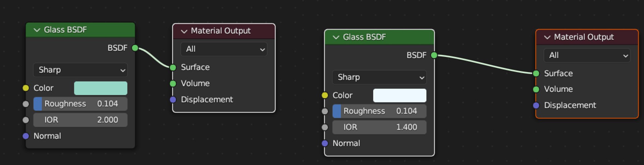Click Normal socket on right Glass BSDF
The height and width of the screenshot is (165, 644).
tap(325, 143)
